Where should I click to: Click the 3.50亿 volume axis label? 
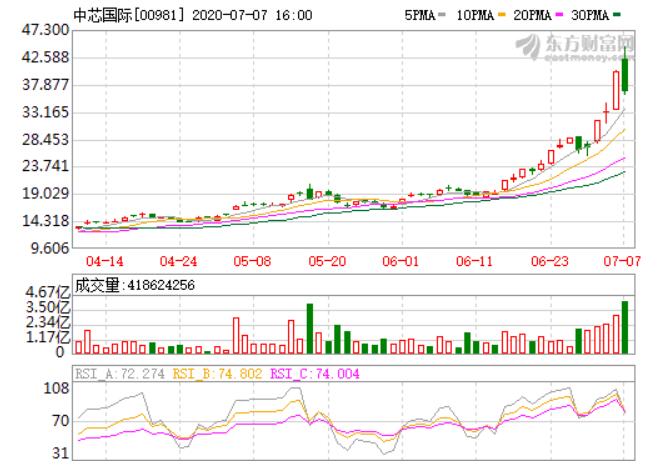[48, 308]
